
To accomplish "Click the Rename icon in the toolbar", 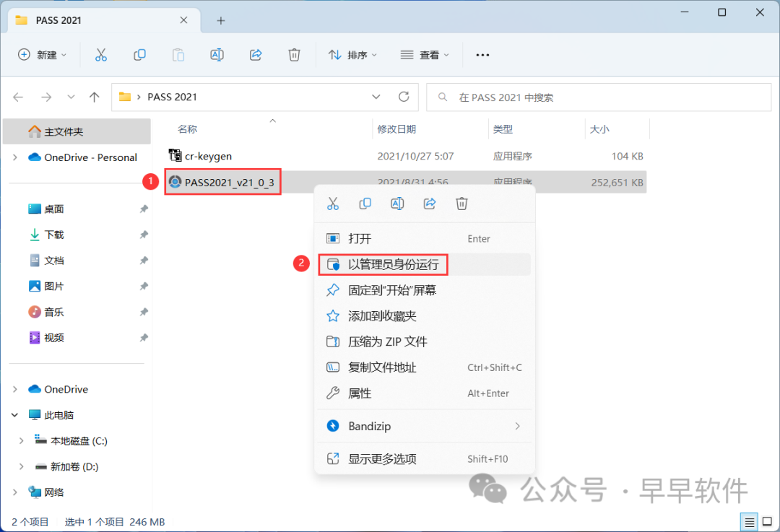I will (217, 55).
